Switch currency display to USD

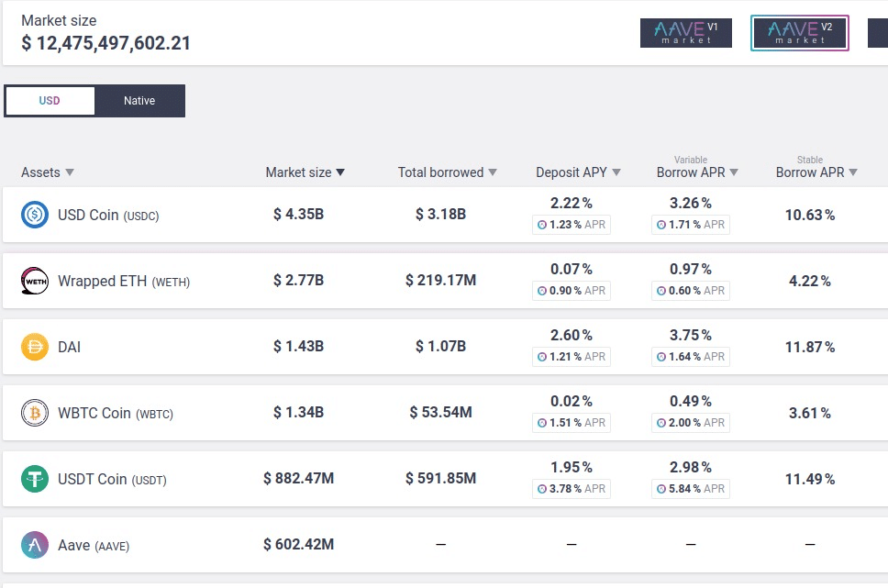point(50,101)
